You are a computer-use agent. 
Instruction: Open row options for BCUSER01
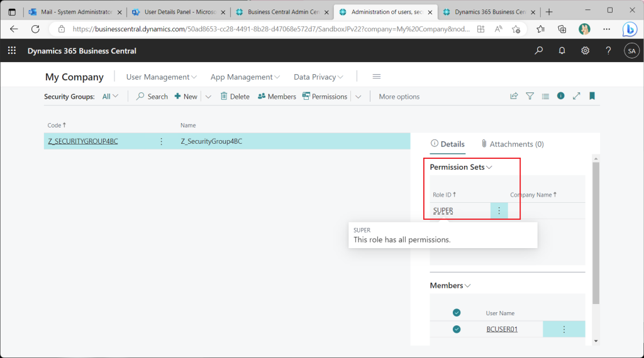pyautogui.click(x=564, y=329)
